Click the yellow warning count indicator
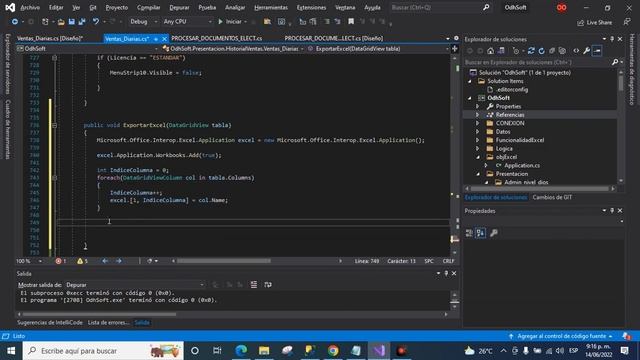Image resolution: width=640 pixels, height=360 pixels. click(82, 261)
